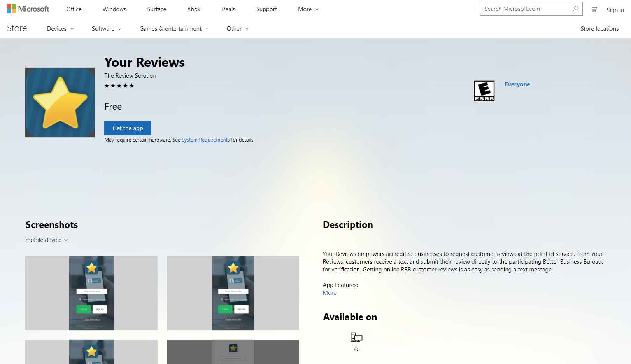Go to the Xbox section
631x364 pixels.
(194, 9)
